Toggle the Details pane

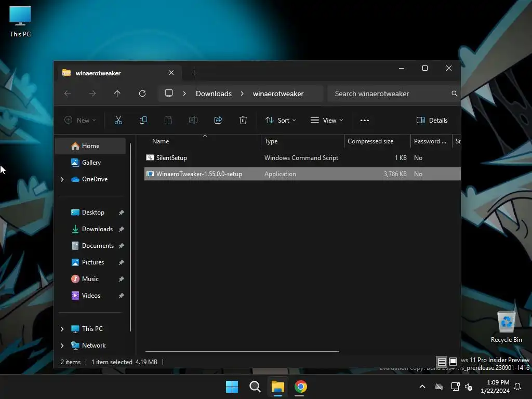[x=432, y=121]
